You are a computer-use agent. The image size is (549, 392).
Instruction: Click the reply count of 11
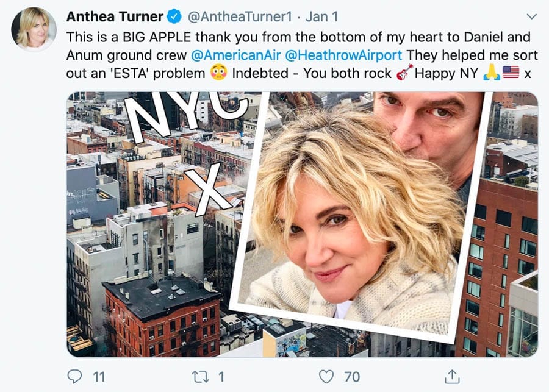pyautogui.click(x=99, y=377)
